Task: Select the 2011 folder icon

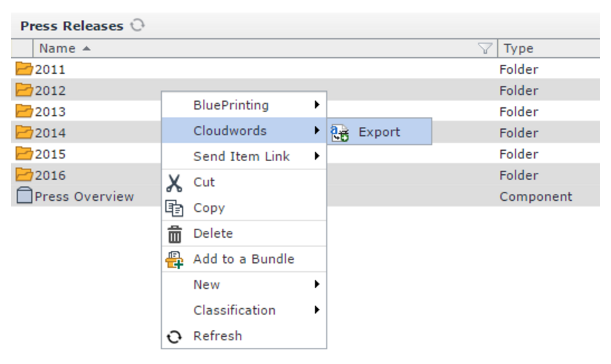Action: (x=24, y=69)
